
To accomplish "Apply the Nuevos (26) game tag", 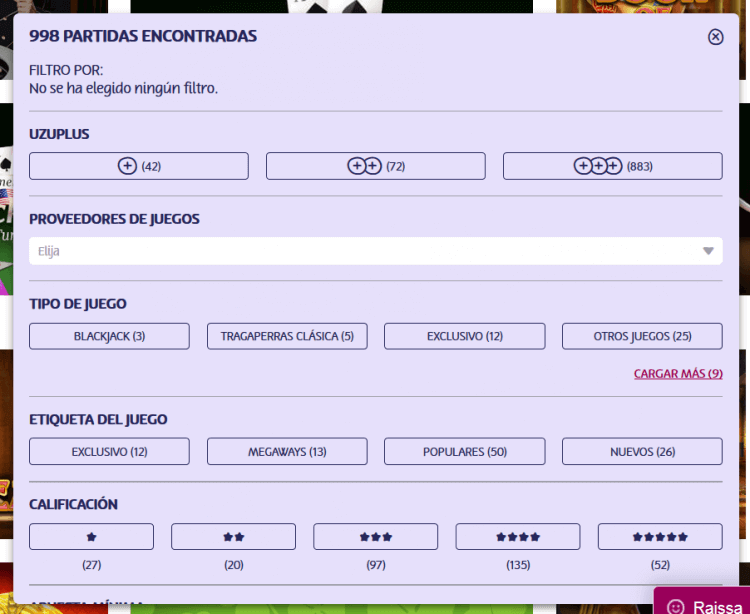I will (642, 452).
